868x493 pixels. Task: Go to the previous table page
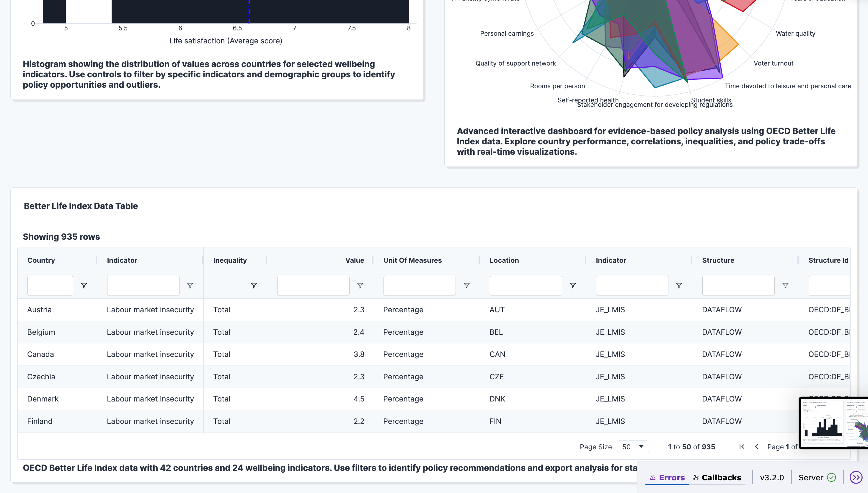pyautogui.click(x=757, y=447)
